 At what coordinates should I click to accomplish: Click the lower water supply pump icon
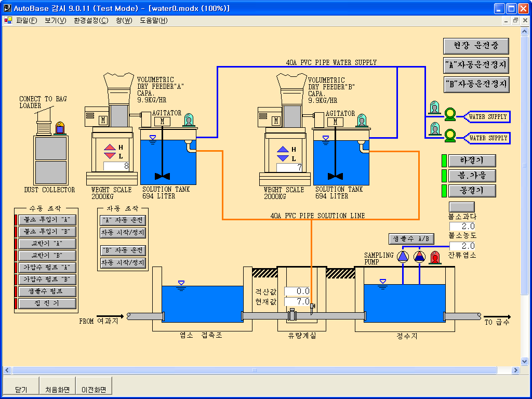click(450, 134)
